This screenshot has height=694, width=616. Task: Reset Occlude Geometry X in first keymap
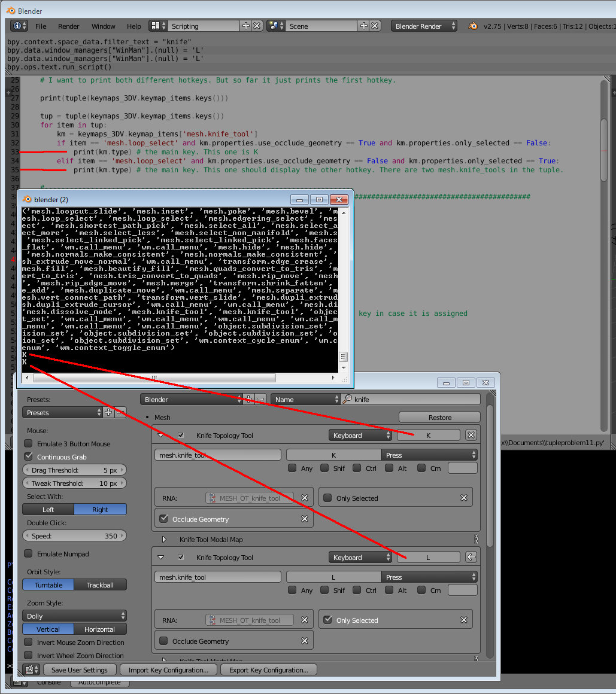point(305,519)
